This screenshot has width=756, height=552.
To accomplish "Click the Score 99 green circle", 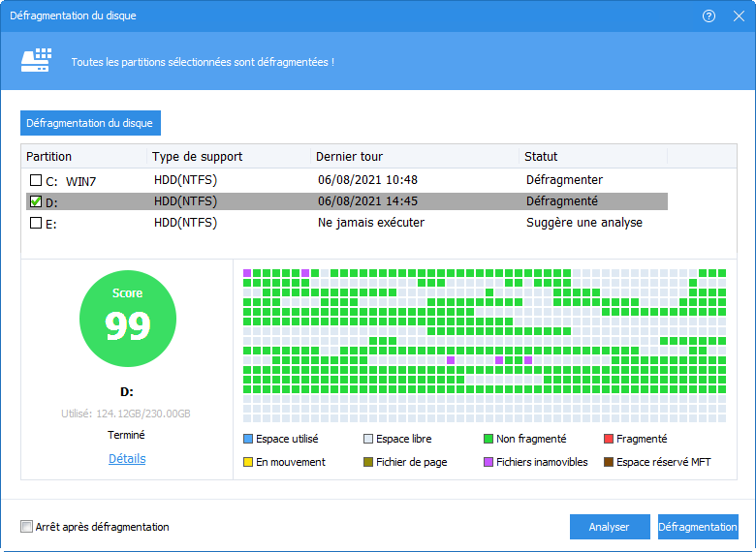I will 128,319.
